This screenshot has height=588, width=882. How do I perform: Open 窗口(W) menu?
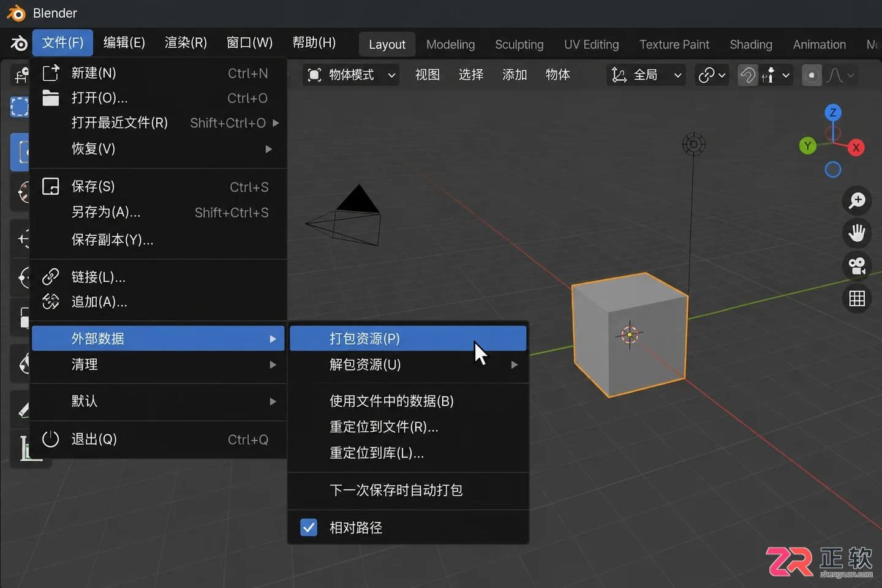click(x=250, y=43)
